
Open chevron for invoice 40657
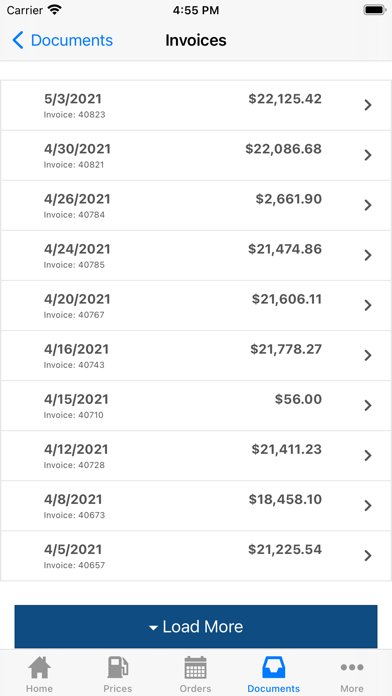coord(368,555)
